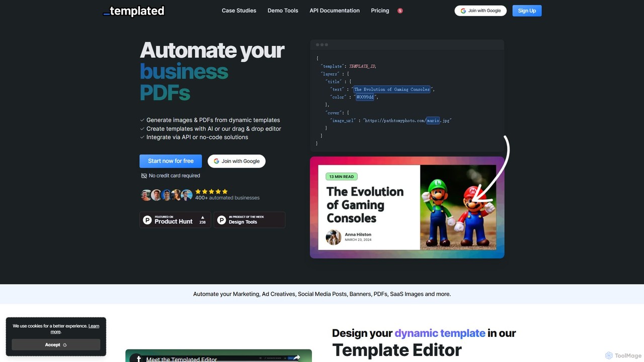
Task: Click 'Meet the Templated Editor' video title
Action: click(x=182, y=359)
